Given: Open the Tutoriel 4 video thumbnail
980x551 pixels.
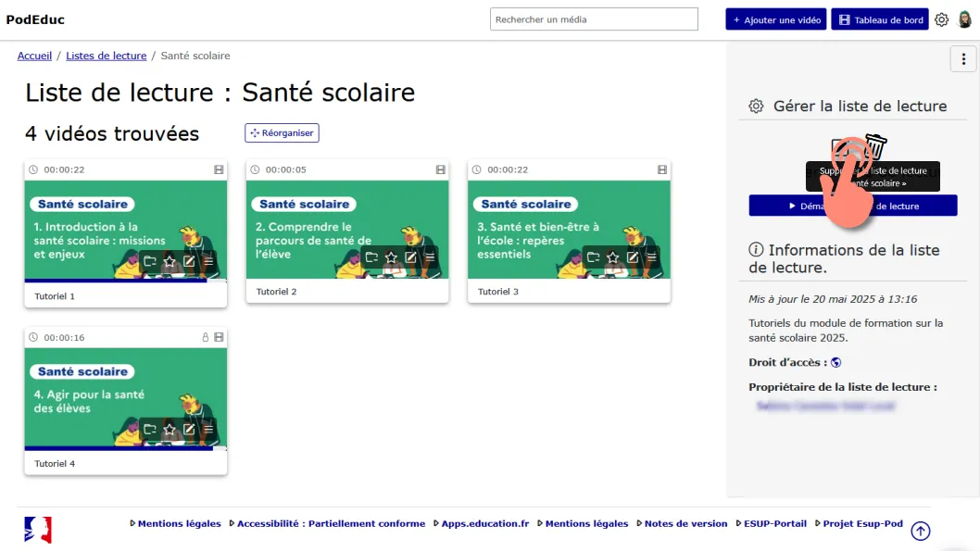Looking at the screenshot, I should click(x=126, y=398).
